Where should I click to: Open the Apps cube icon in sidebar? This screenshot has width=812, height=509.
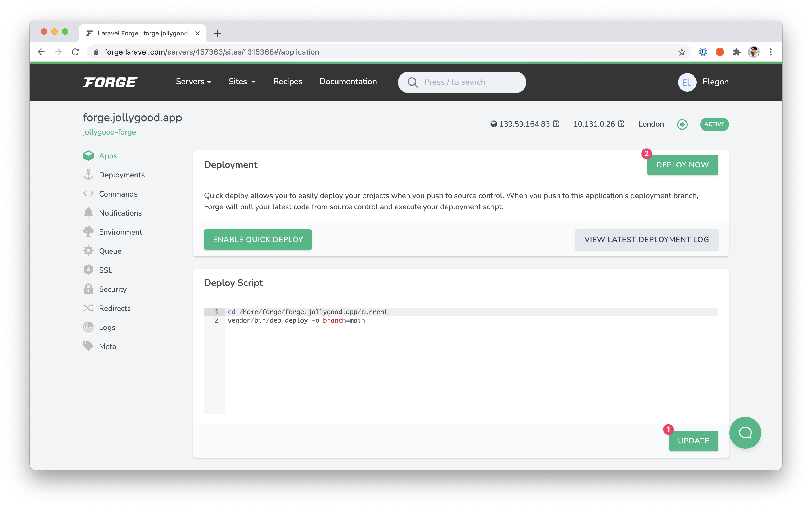point(88,155)
